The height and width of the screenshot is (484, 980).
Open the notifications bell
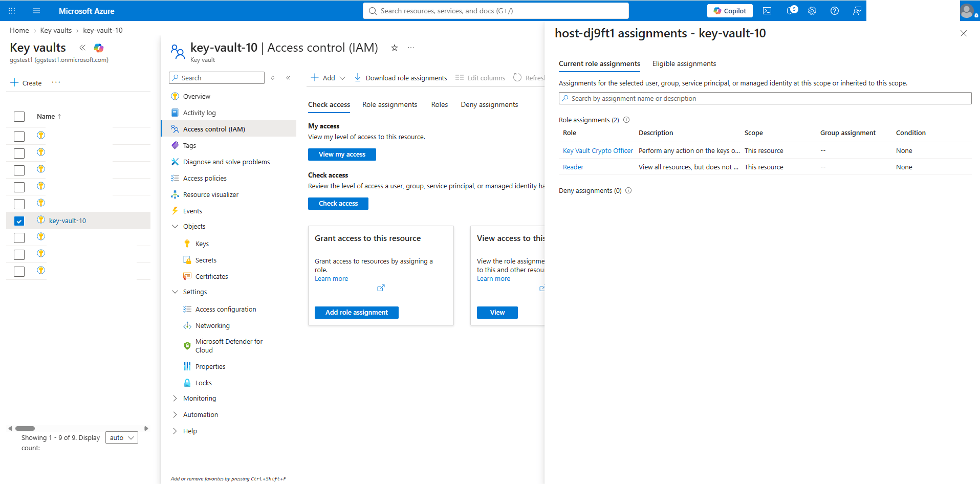click(791, 11)
